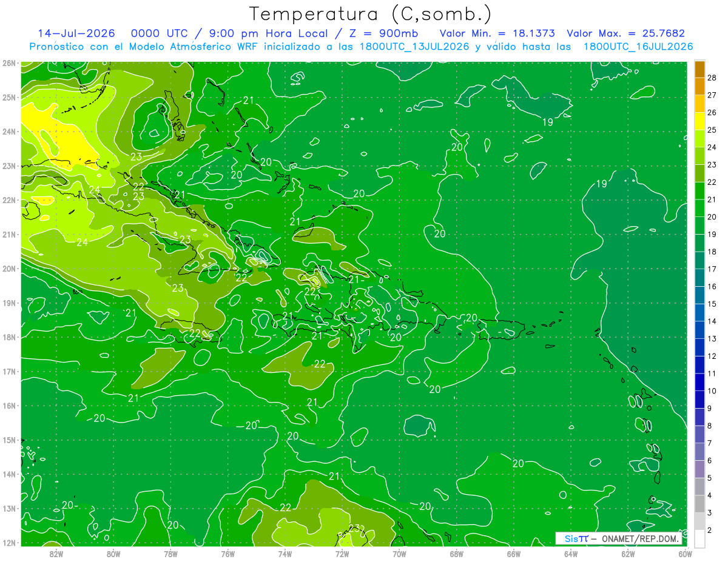Click the 76W longitude axis label
This screenshot has height=562, width=728.
click(227, 554)
